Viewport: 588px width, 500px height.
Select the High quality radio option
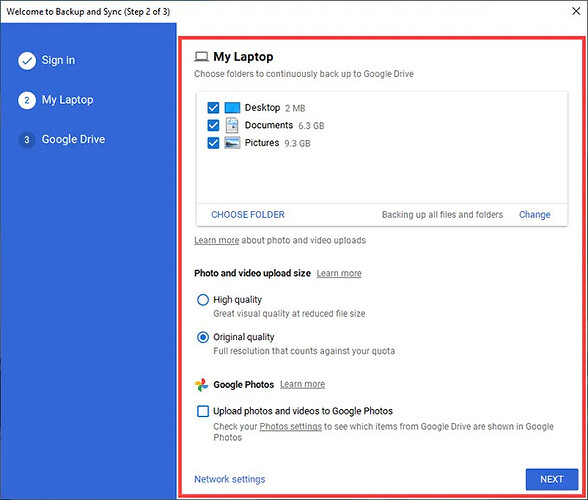tap(203, 300)
